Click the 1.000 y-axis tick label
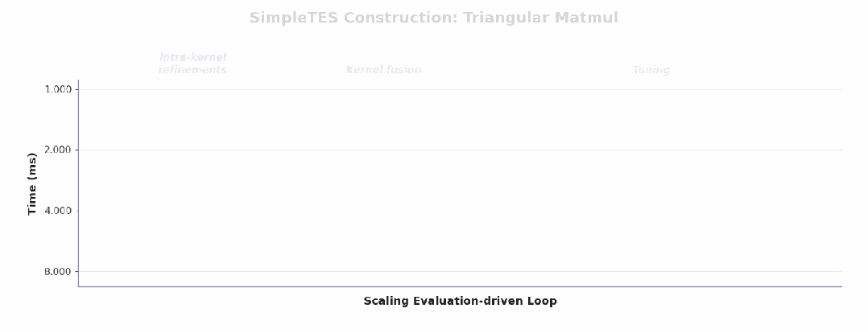 pos(58,89)
